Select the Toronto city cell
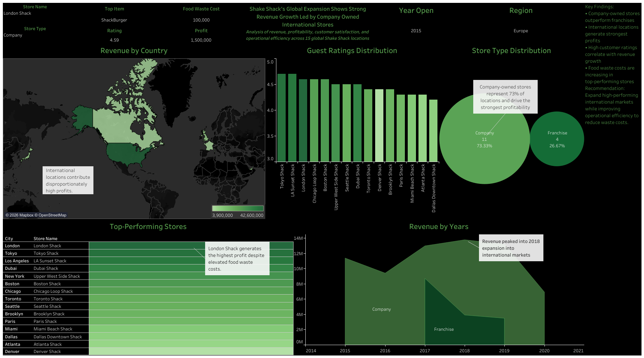The width and height of the screenshot is (644, 358). click(13, 299)
